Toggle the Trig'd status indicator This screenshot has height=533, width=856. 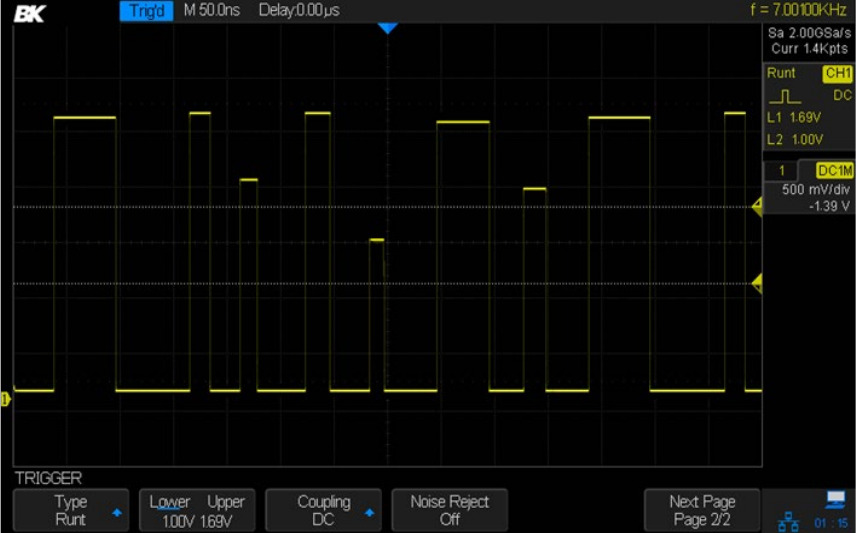pos(147,11)
